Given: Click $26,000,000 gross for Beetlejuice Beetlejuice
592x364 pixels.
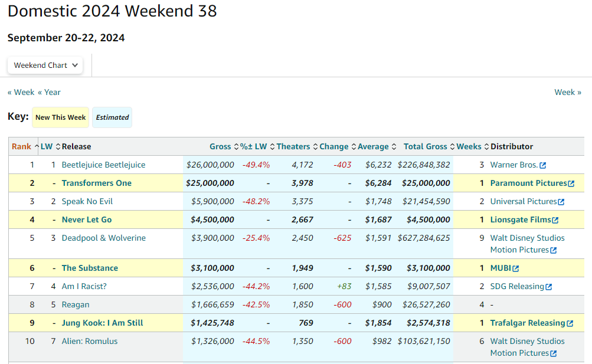Looking at the screenshot, I should pos(210,165).
